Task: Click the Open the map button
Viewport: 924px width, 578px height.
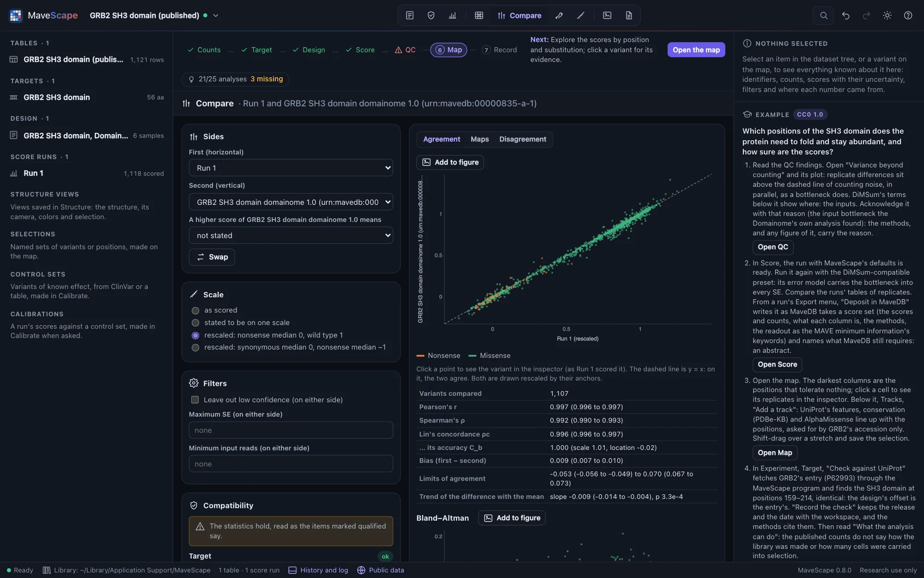Action: point(696,50)
